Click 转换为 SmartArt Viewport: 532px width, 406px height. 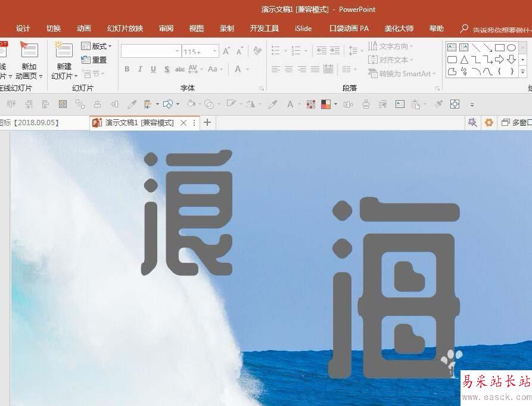click(x=402, y=73)
